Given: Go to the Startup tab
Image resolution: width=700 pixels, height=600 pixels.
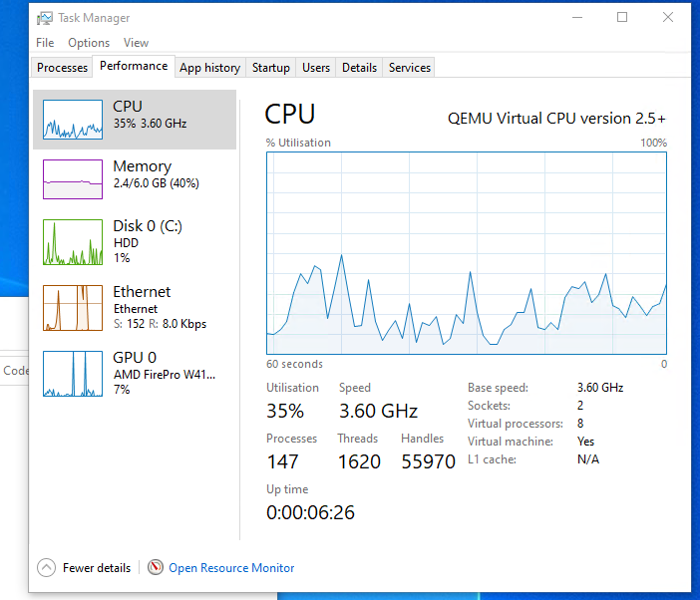Looking at the screenshot, I should point(270,68).
